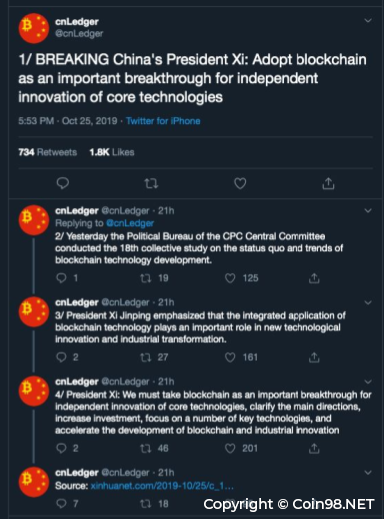
Task: Open options chevron for 2/ tweet
Action: 368,211
